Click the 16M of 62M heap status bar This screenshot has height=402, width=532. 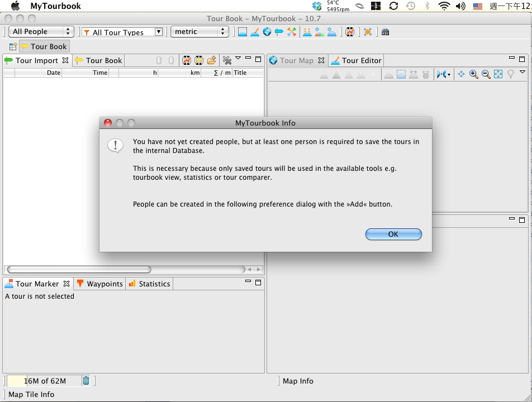(x=44, y=381)
